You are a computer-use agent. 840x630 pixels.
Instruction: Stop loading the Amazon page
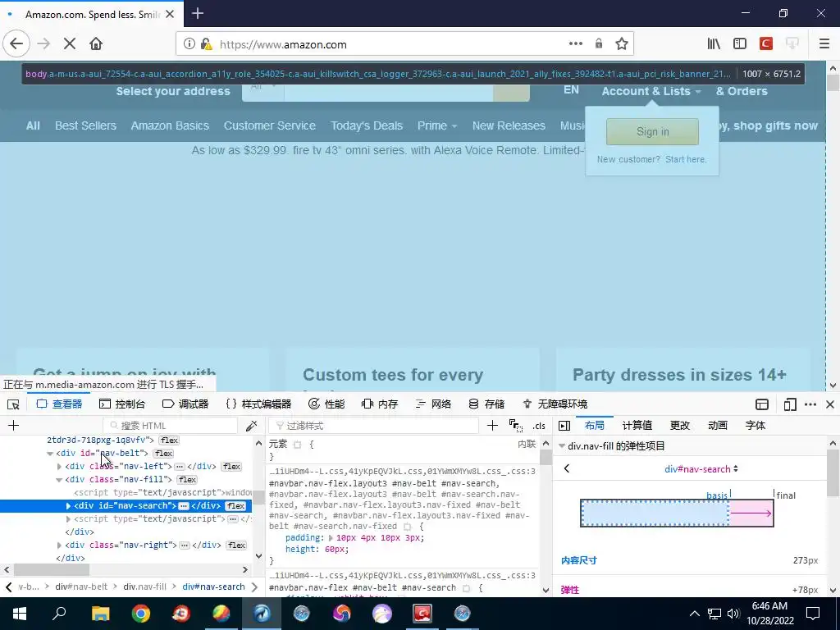click(69, 43)
